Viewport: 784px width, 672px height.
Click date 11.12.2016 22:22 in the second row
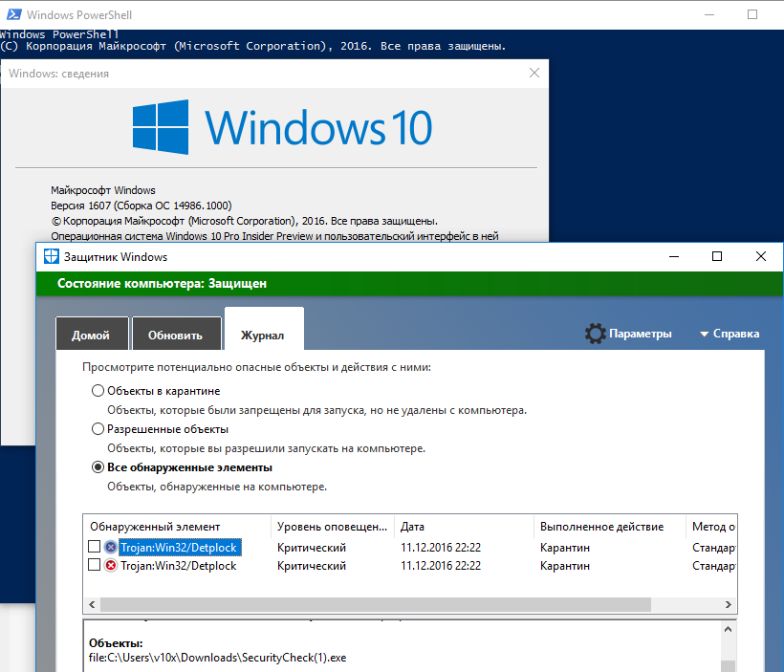pyautogui.click(x=441, y=566)
